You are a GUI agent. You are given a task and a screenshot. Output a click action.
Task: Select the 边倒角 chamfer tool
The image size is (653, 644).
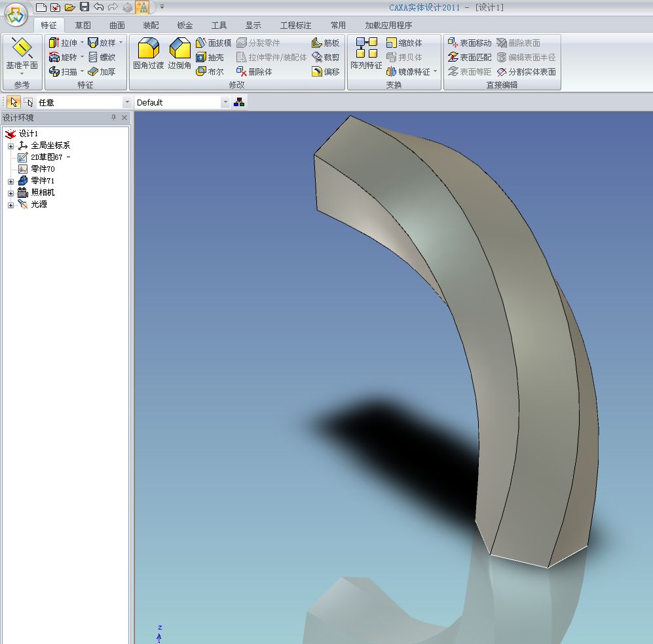[179, 49]
